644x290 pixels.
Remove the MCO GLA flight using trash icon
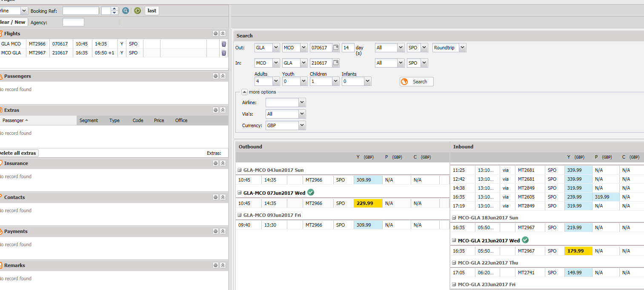click(x=224, y=53)
